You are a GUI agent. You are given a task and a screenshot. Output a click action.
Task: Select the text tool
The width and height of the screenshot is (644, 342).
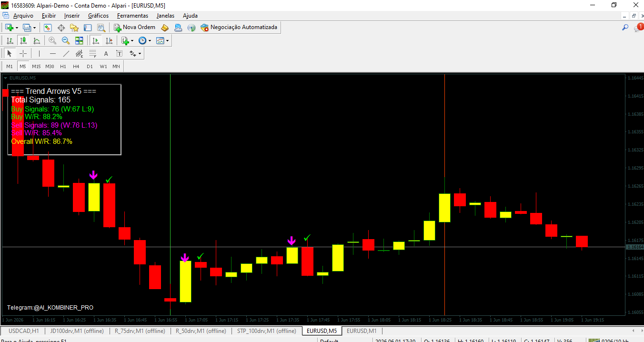(x=106, y=53)
